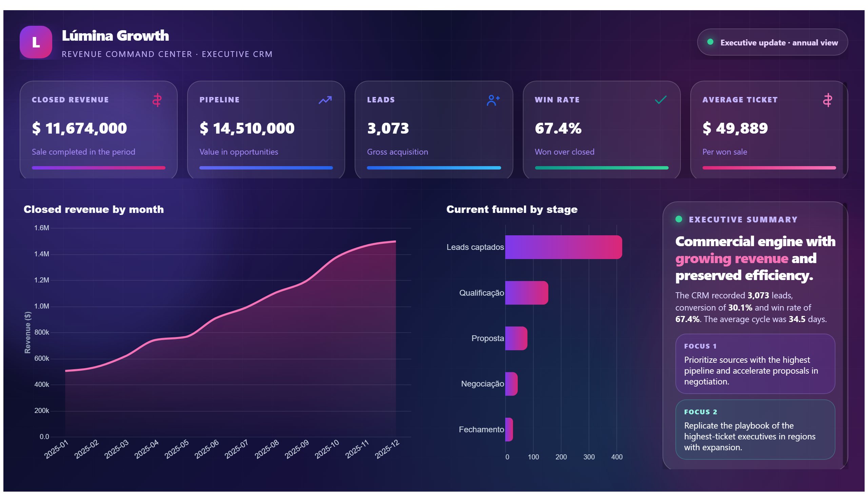868x495 pixels.
Task: Click the 'Current funnel by stage' chart title
Action: click(x=512, y=209)
